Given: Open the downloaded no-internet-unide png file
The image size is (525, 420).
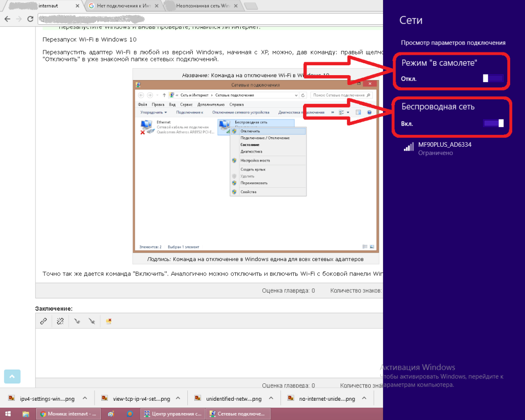Looking at the screenshot, I should tap(322, 399).
